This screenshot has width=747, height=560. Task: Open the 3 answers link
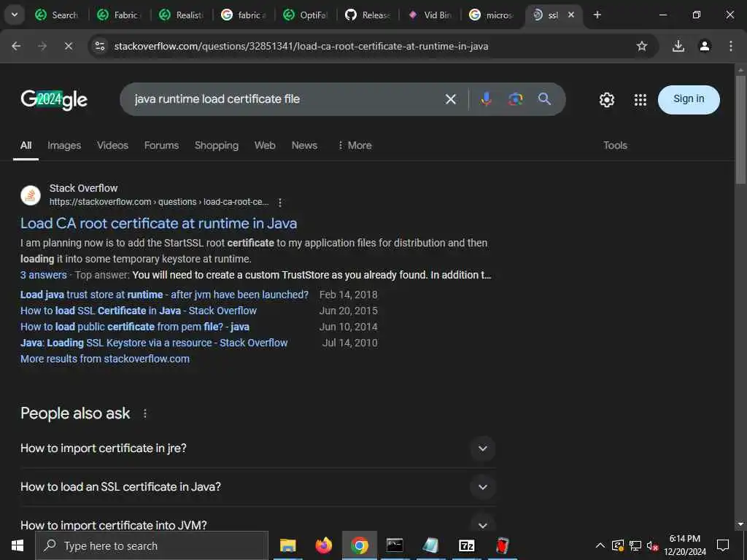point(43,275)
